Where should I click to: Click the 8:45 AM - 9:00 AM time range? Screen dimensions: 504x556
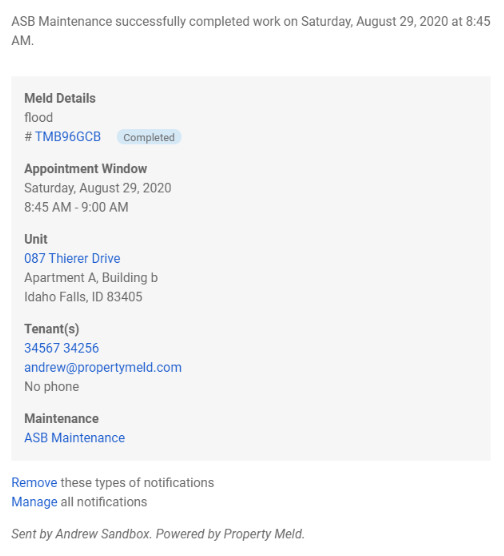pyautogui.click(x=76, y=207)
